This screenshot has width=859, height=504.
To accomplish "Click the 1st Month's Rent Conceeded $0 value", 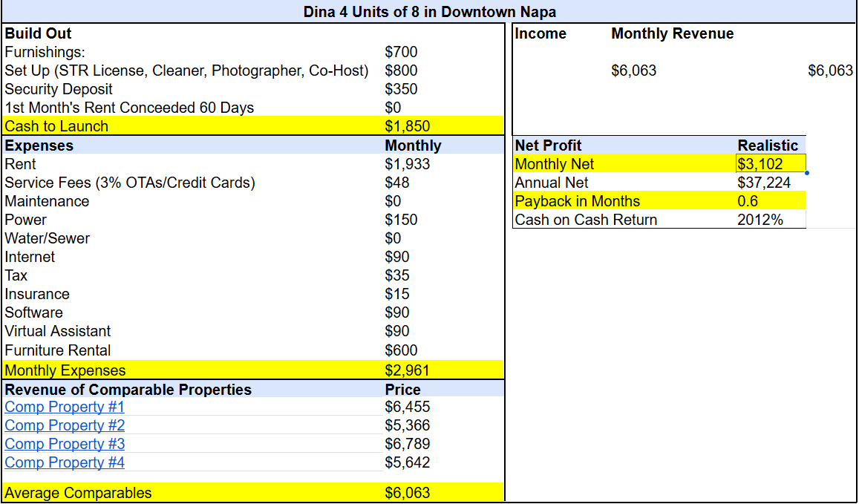I will [393, 108].
